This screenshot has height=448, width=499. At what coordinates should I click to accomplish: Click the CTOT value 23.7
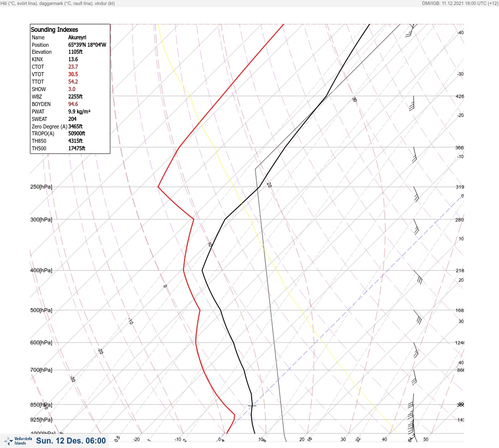(x=73, y=67)
